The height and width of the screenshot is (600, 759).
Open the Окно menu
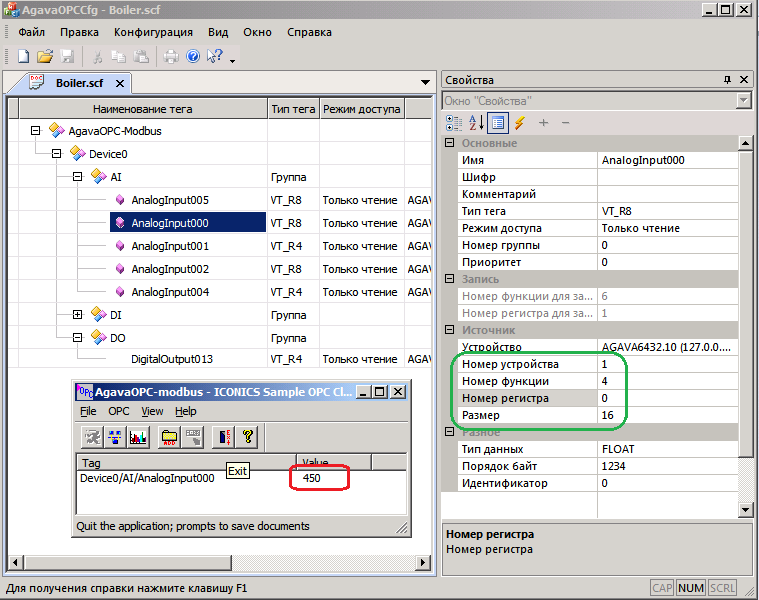click(x=258, y=32)
